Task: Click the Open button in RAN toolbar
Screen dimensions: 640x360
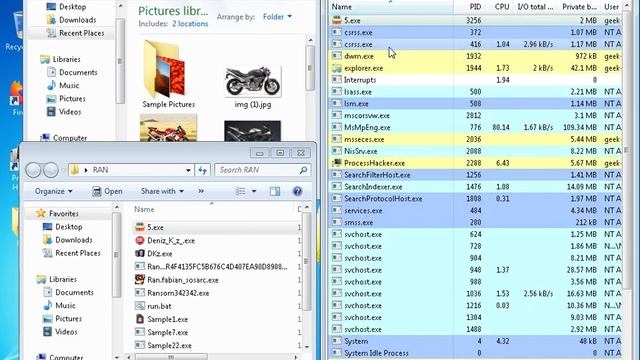Action: pyautogui.click(x=107, y=191)
